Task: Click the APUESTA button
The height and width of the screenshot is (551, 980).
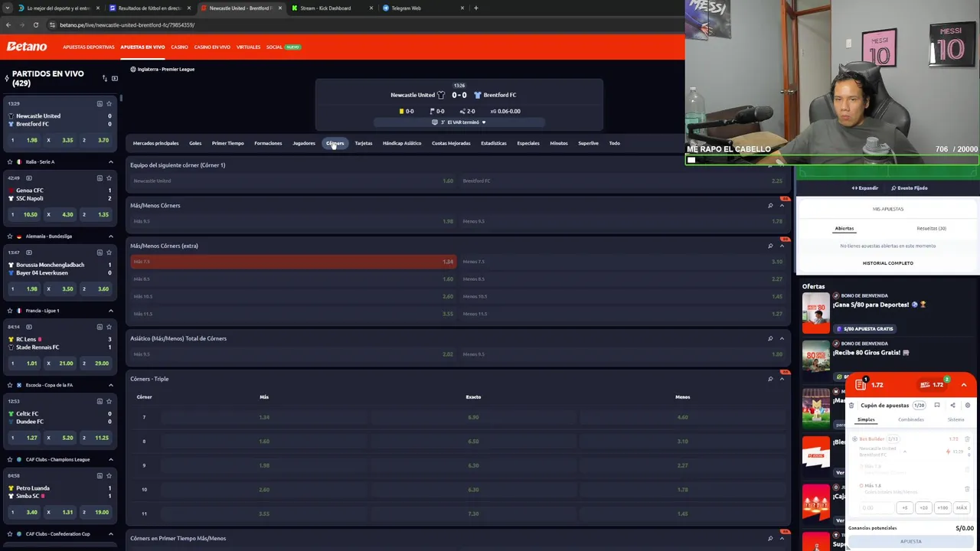Action: tap(911, 541)
